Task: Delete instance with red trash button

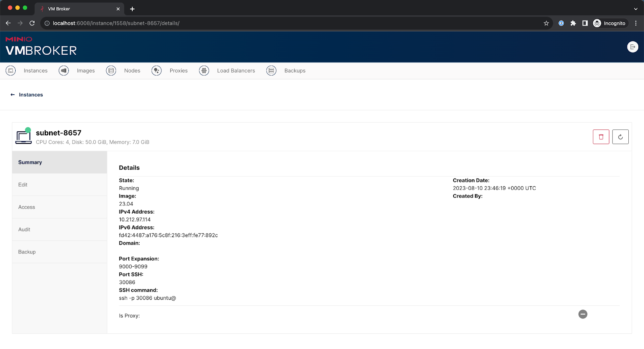Action: [601, 137]
